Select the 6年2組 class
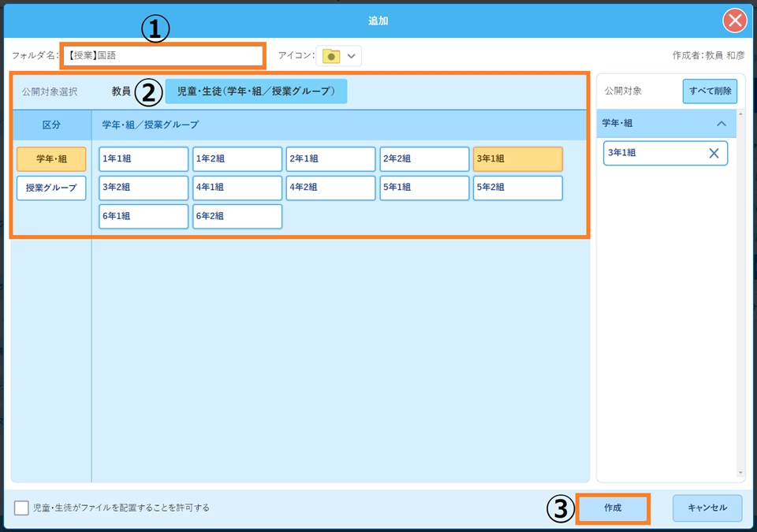 click(x=237, y=216)
